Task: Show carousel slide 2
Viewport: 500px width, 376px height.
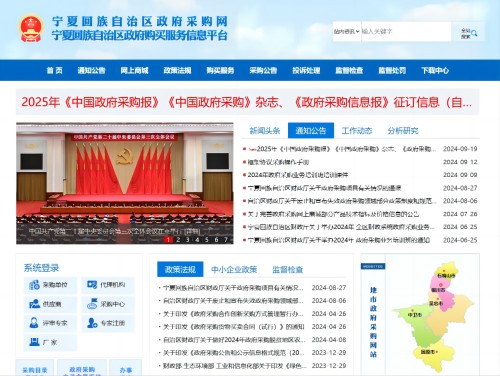Action: tap(178, 240)
